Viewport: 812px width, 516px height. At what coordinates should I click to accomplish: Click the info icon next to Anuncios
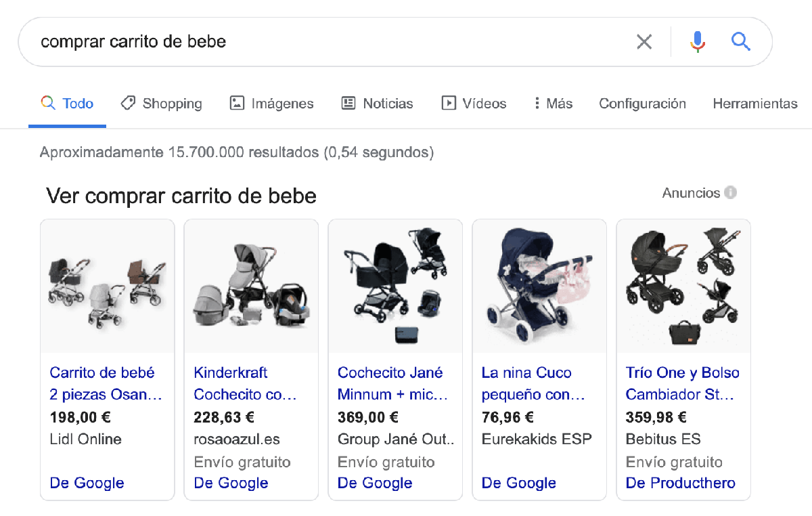click(x=731, y=192)
